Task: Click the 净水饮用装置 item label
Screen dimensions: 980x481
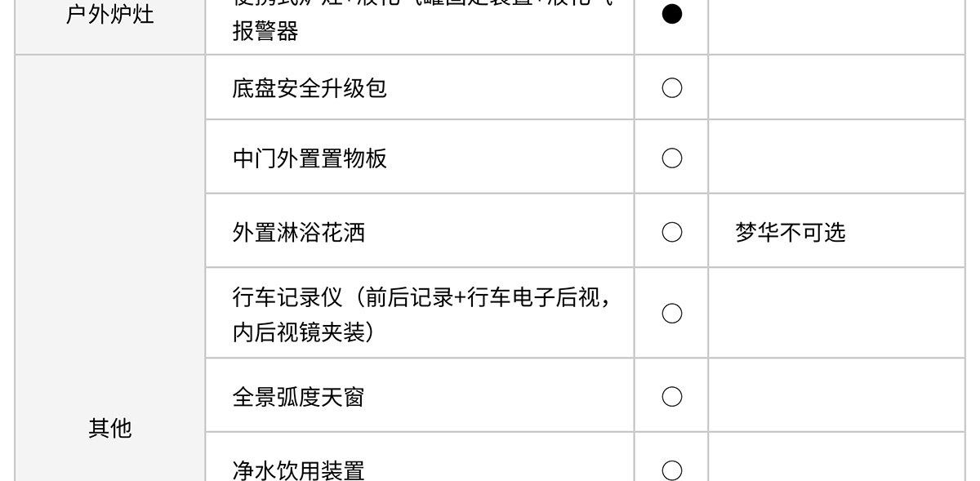Action: 299,470
